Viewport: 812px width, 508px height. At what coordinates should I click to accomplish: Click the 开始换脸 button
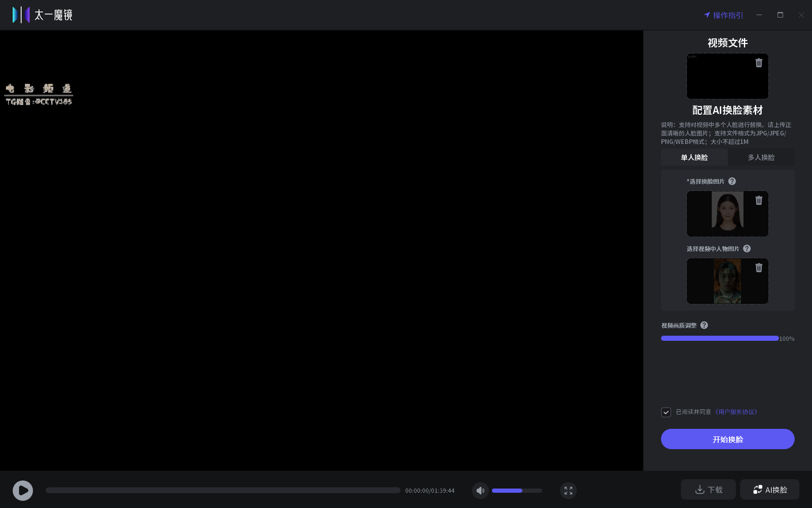[728, 439]
